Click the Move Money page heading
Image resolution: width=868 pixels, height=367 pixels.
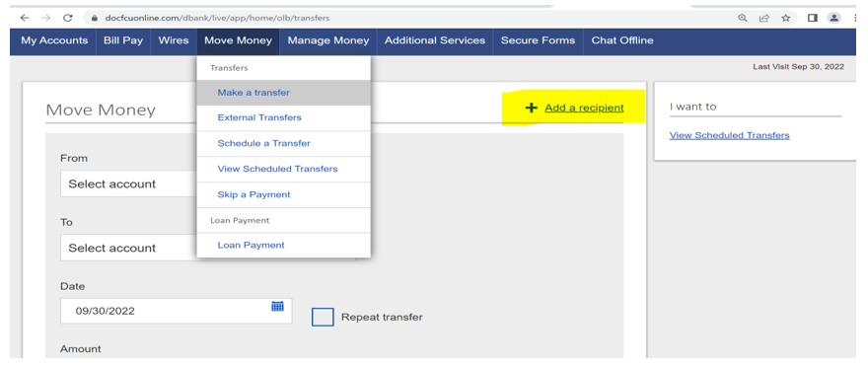(x=101, y=110)
